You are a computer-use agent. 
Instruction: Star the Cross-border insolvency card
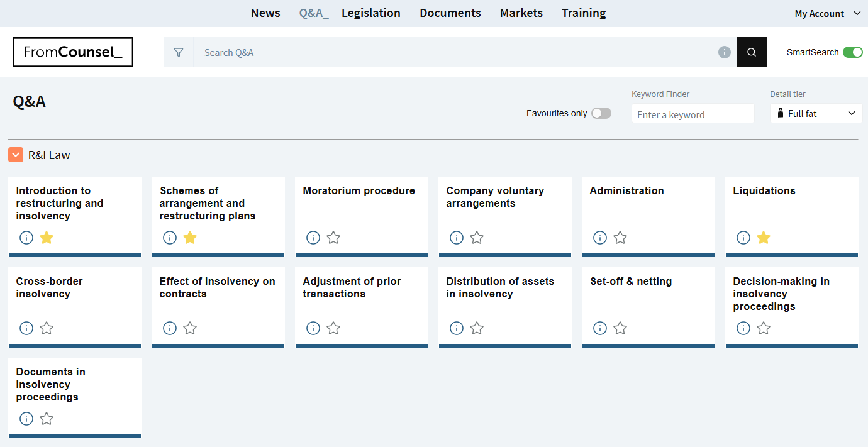[x=47, y=328]
